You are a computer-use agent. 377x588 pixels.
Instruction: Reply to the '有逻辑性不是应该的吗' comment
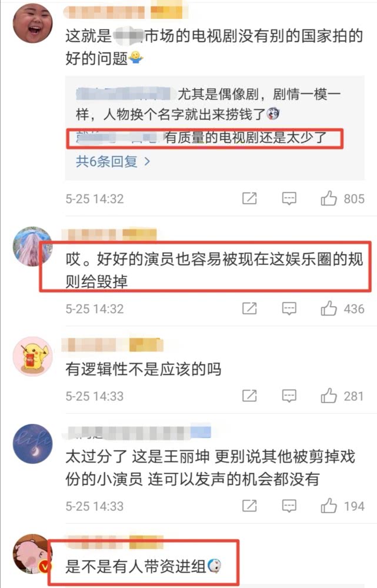tap(289, 396)
